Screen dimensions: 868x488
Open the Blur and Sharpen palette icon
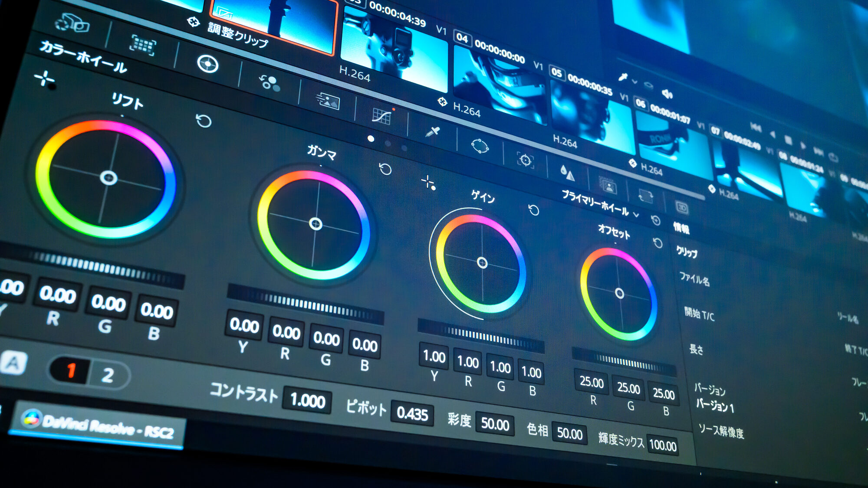[567, 173]
